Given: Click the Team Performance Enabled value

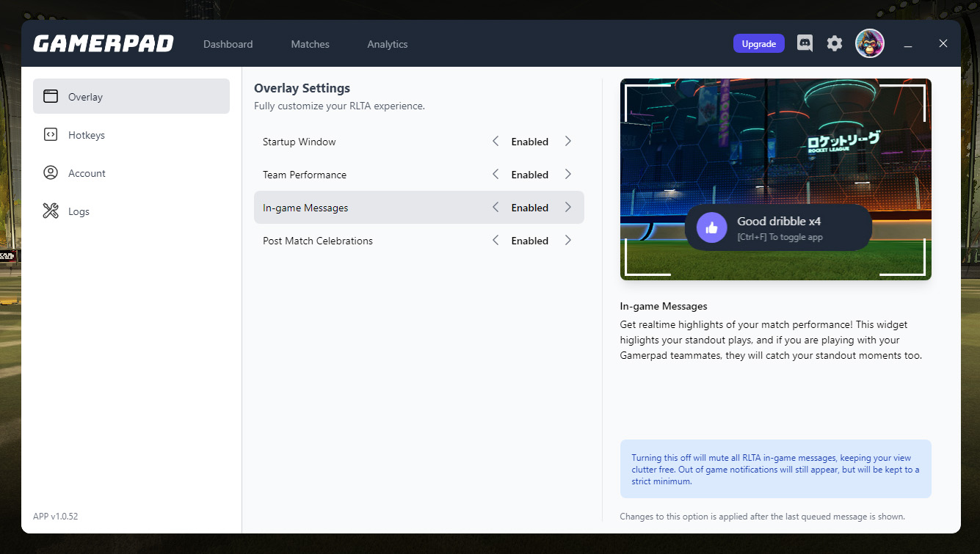Looking at the screenshot, I should point(530,175).
